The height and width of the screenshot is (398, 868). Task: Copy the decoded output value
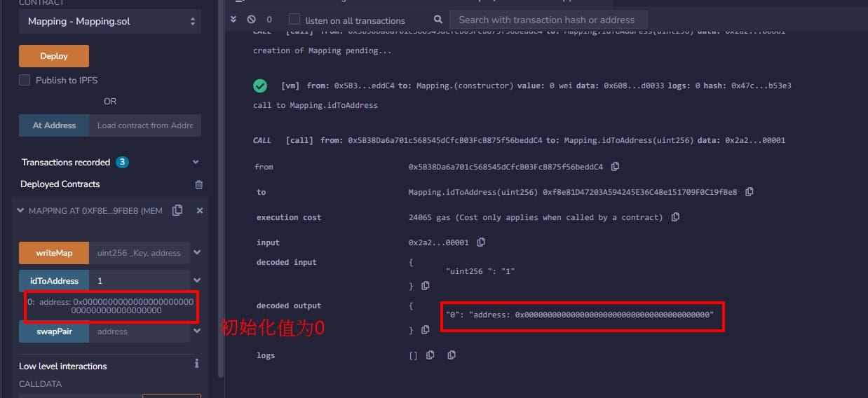pyautogui.click(x=426, y=329)
